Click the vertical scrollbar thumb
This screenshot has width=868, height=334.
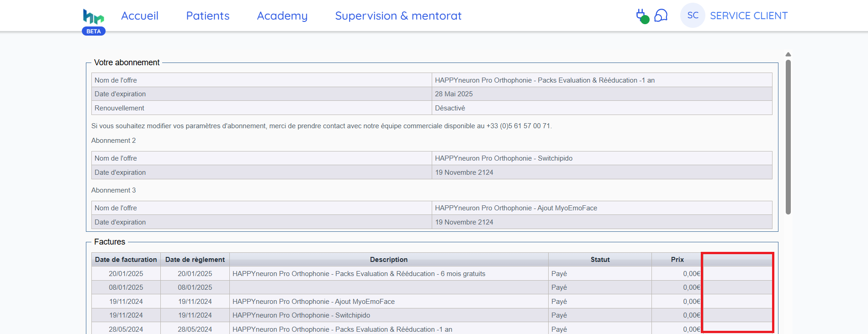(x=788, y=137)
